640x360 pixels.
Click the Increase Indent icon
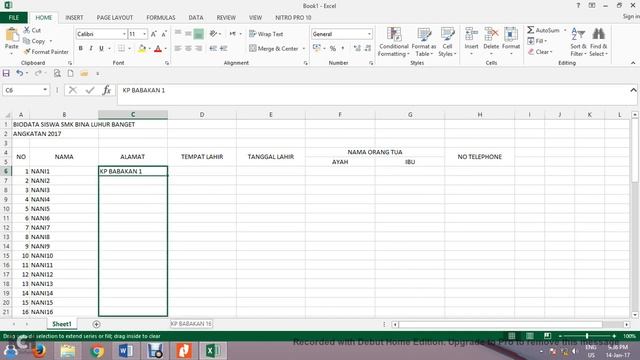pyautogui.click(x=223, y=48)
